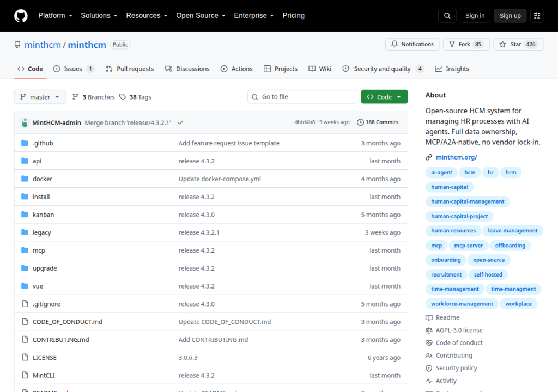
Task: Open the Actions tab
Action: pyautogui.click(x=236, y=69)
